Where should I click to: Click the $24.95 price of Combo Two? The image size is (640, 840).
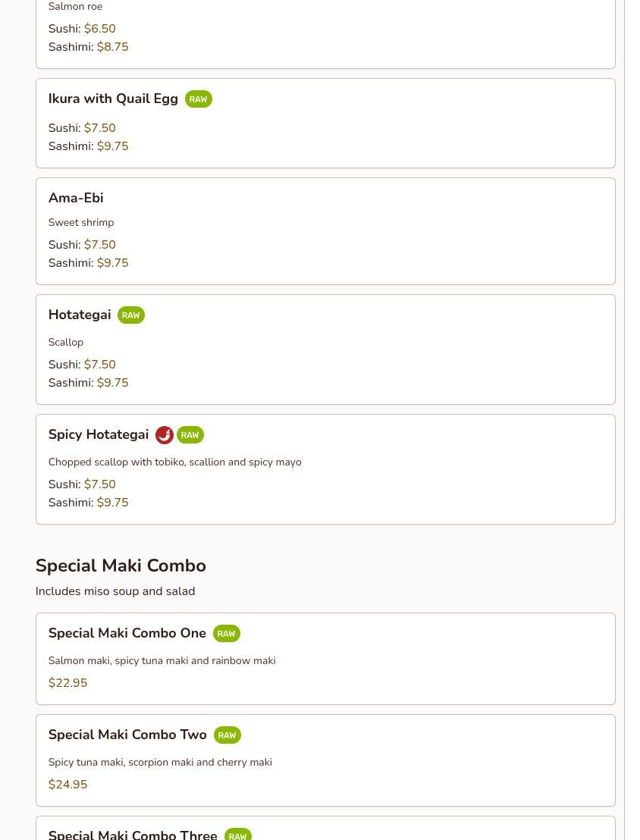click(67, 785)
